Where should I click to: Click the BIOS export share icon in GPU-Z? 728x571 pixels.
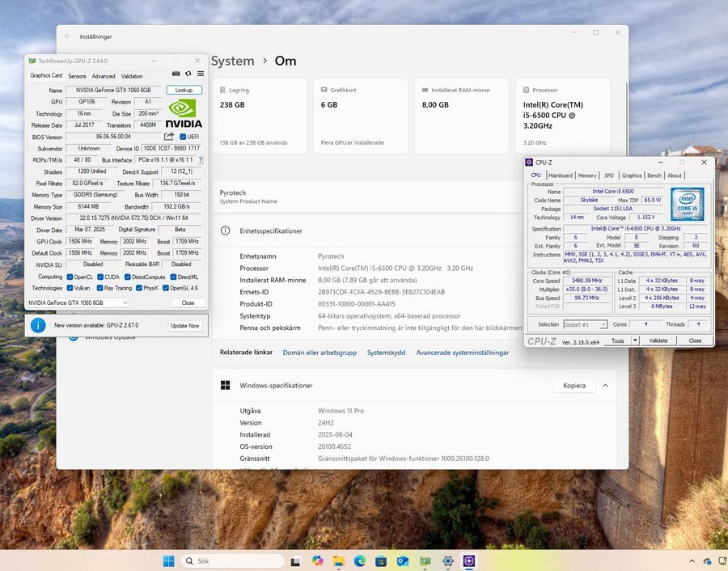click(x=169, y=137)
